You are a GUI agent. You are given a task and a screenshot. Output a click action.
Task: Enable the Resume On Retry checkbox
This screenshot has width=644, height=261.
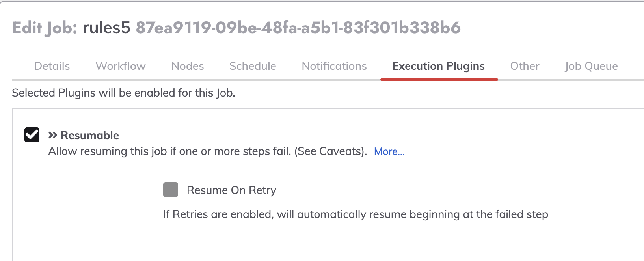(171, 190)
